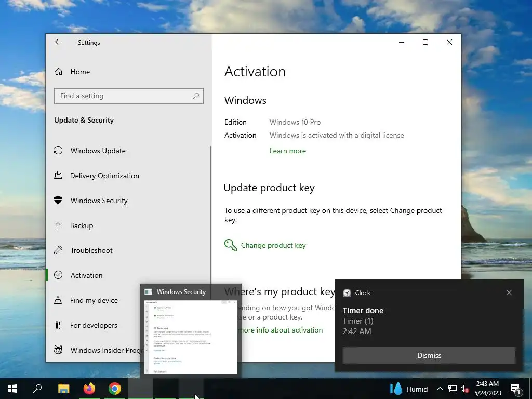Select the Windows Security shield icon
The width and height of the screenshot is (532, 399).
click(x=58, y=200)
